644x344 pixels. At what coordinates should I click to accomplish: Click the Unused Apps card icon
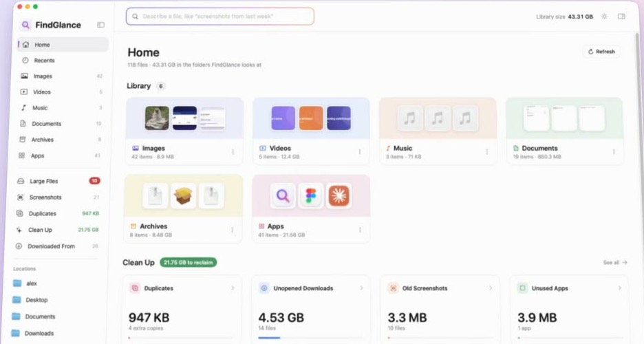(x=522, y=288)
